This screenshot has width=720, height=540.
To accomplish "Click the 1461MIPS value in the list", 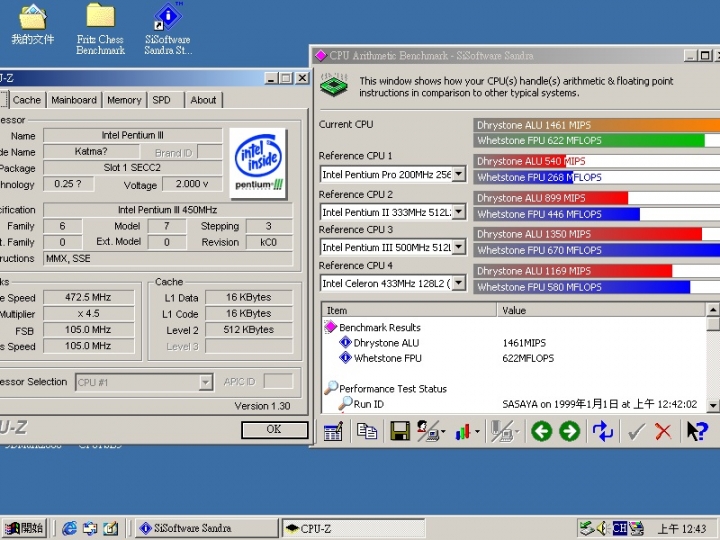I will coord(524,343).
